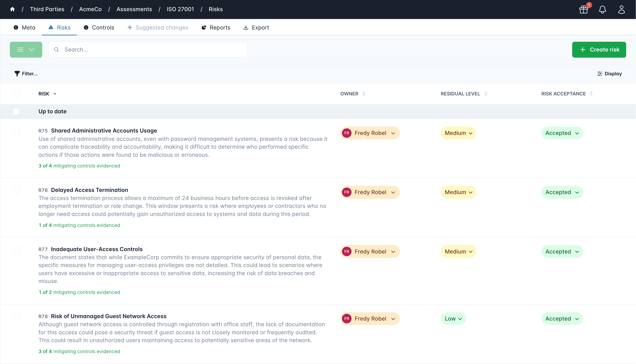Open the notifications bell

point(603,10)
